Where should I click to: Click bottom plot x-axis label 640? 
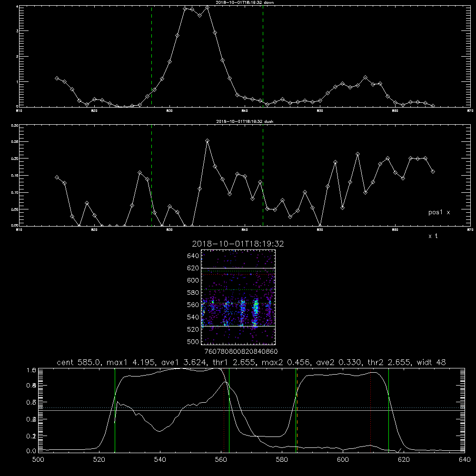pyautogui.click(x=465, y=460)
